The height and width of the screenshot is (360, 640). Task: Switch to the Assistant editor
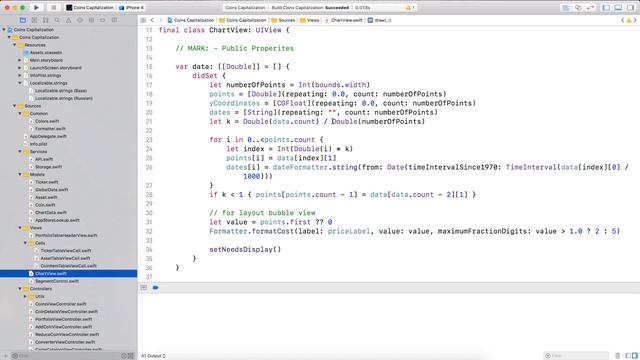578,7
